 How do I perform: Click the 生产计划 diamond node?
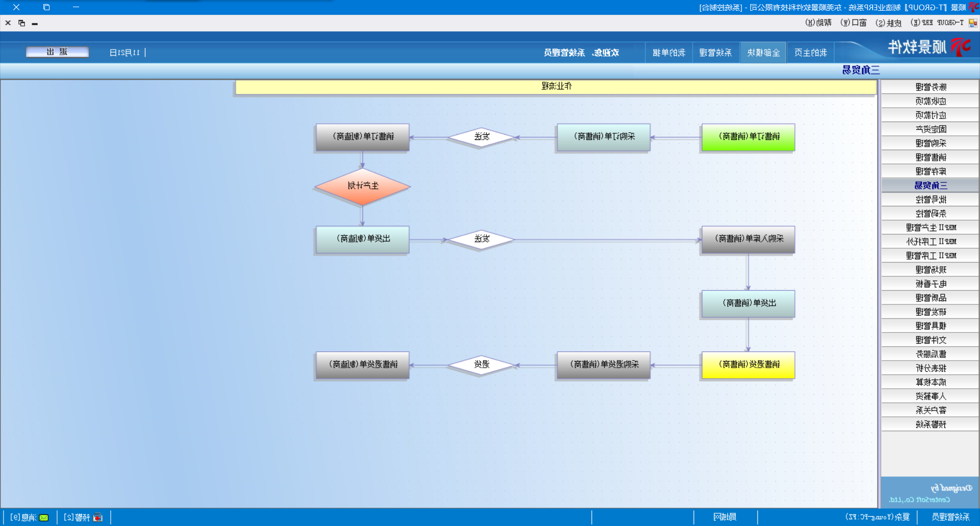click(362, 186)
